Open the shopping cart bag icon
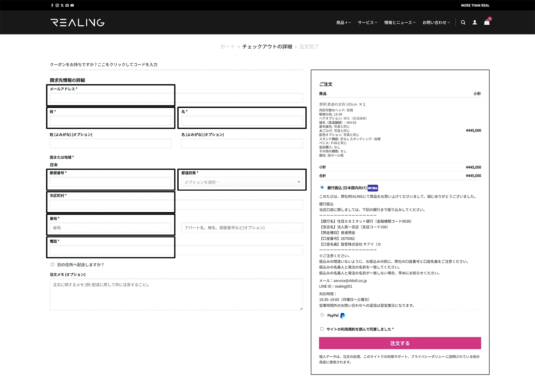 (486, 22)
